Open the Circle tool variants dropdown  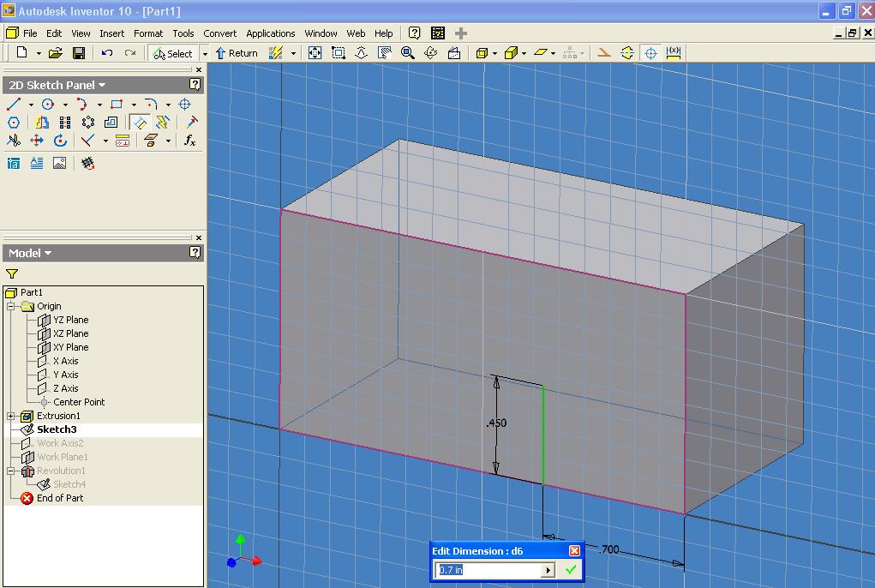pyautogui.click(x=65, y=105)
